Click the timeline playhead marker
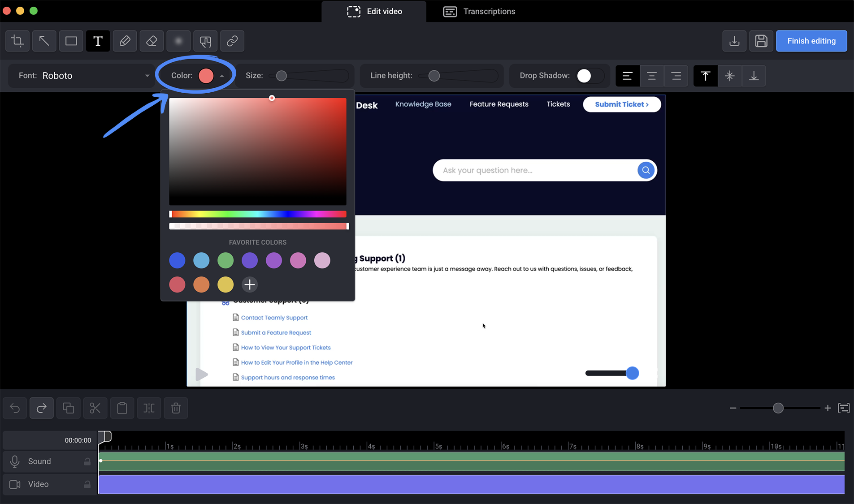The width and height of the screenshot is (854, 504). [105, 436]
